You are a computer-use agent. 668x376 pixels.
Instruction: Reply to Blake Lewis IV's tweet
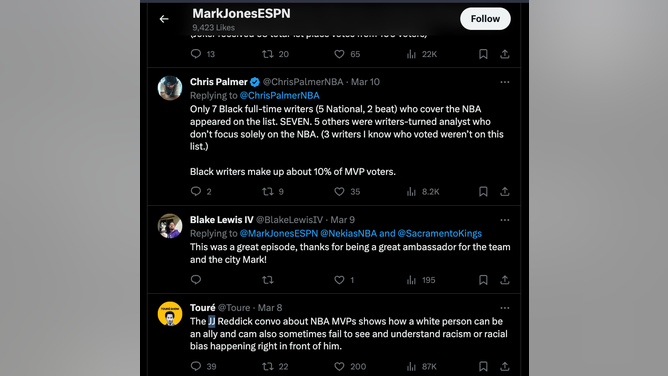coord(196,280)
